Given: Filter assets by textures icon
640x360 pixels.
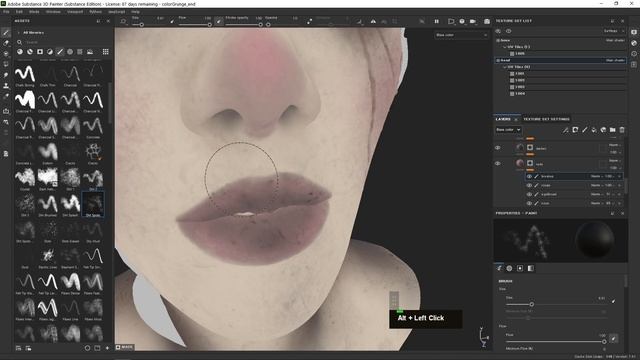Looking at the screenshot, I should pyautogui.click(x=80, y=52).
